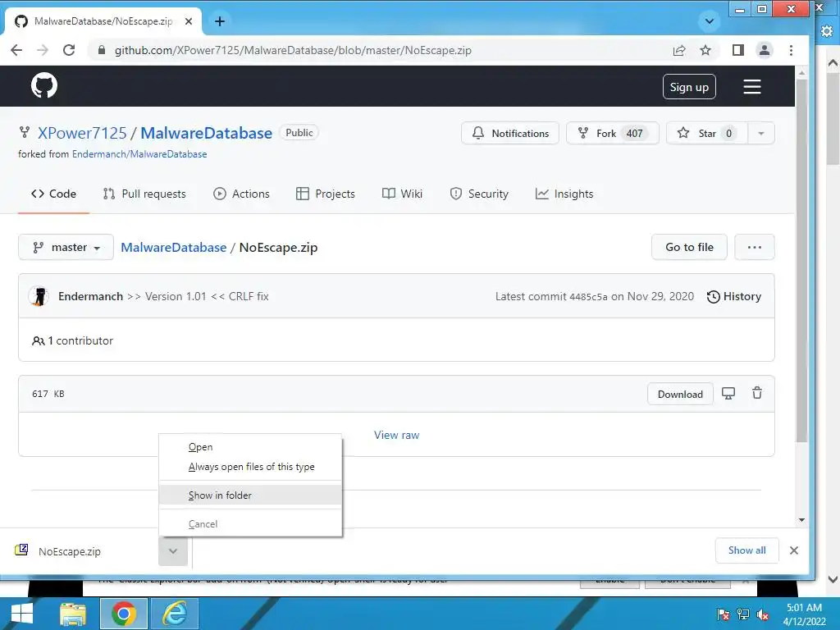Click the Endermanch author name
Image resolution: width=840 pixels, height=630 pixels.
[x=90, y=296]
